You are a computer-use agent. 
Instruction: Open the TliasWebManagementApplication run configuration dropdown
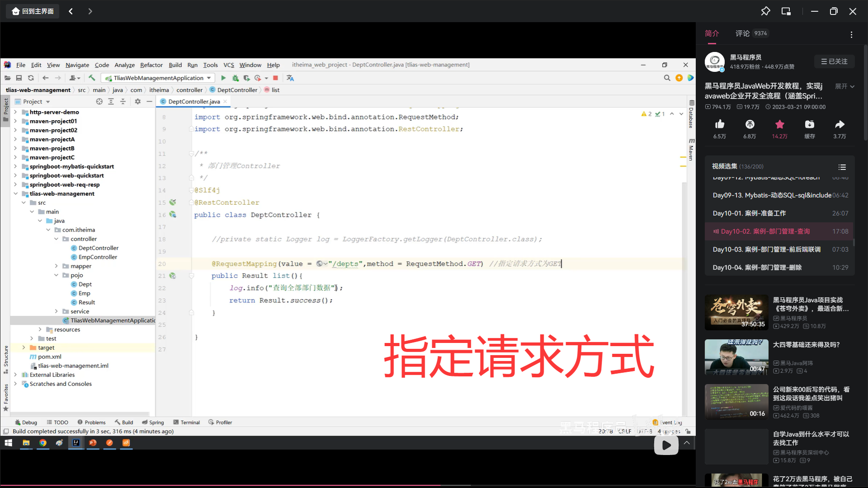158,78
